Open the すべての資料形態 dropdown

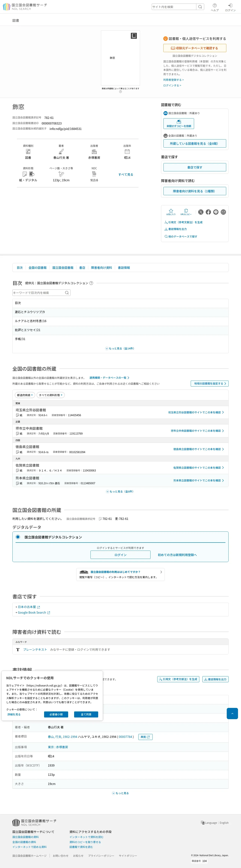click(51, 395)
